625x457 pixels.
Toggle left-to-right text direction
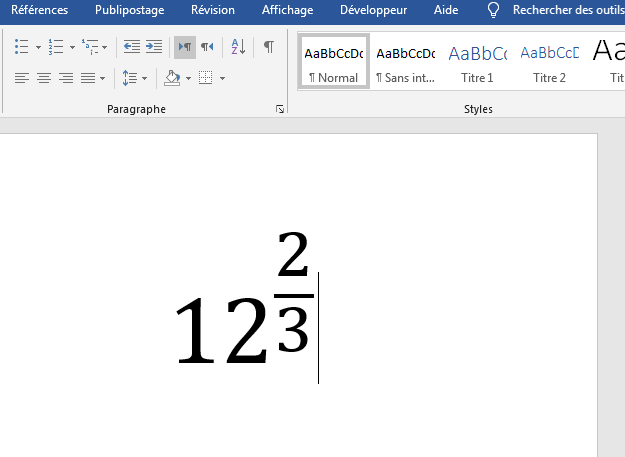point(184,47)
